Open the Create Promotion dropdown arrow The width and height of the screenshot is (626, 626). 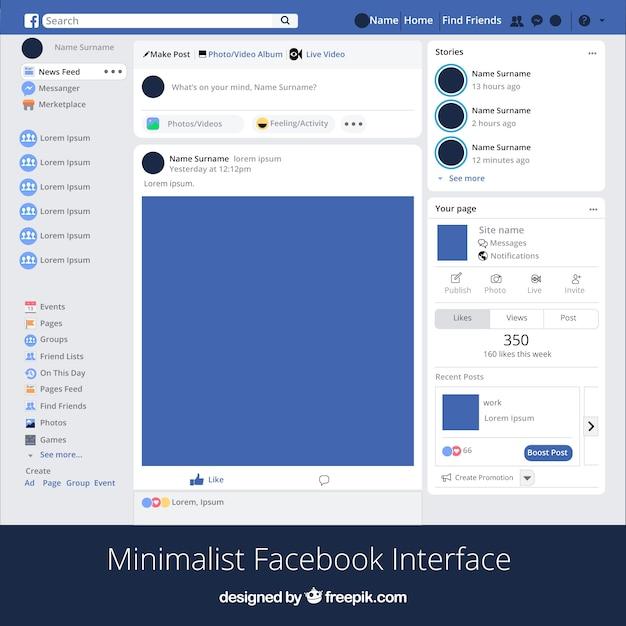pyautogui.click(x=527, y=478)
